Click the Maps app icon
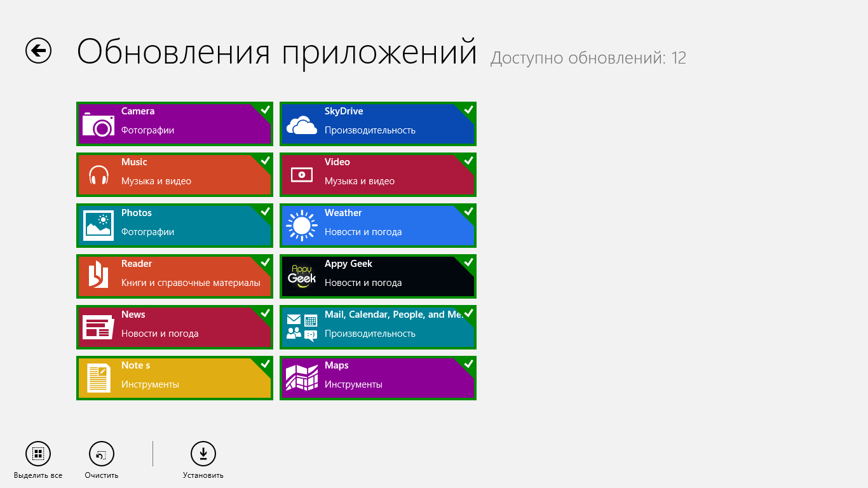868x488 pixels. pyautogui.click(x=301, y=378)
